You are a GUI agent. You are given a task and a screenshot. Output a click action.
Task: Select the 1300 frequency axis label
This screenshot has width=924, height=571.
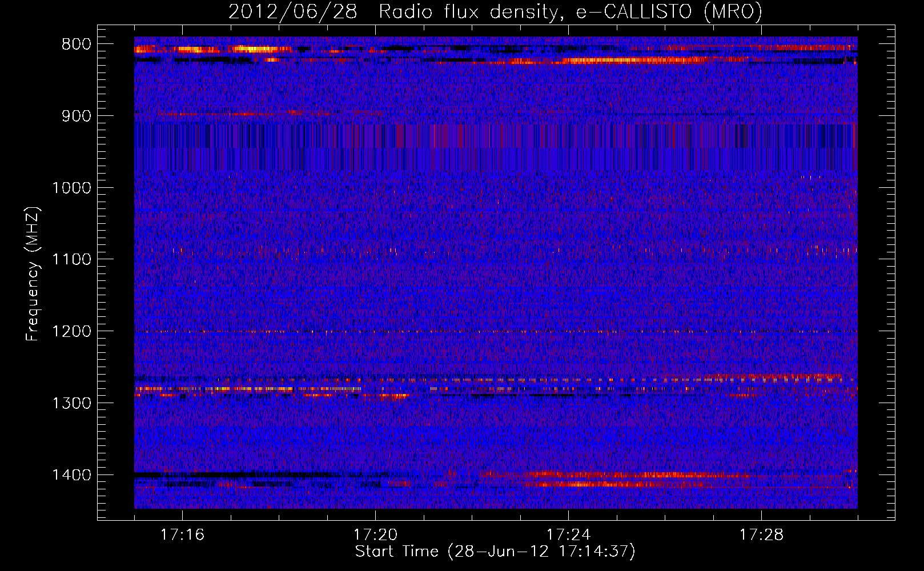coord(71,403)
